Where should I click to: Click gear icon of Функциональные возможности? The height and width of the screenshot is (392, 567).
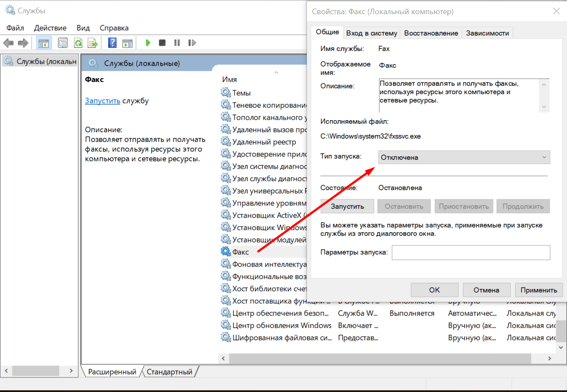pyautogui.click(x=226, y=276)
